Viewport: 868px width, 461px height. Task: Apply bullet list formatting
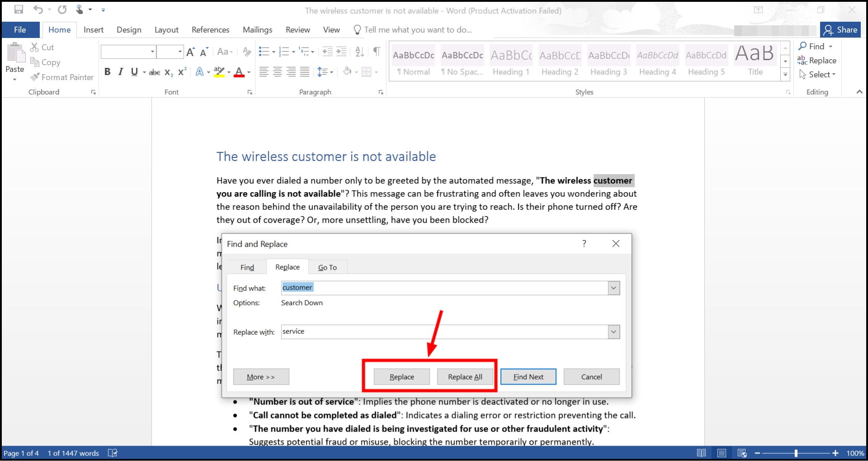point(264,52)
